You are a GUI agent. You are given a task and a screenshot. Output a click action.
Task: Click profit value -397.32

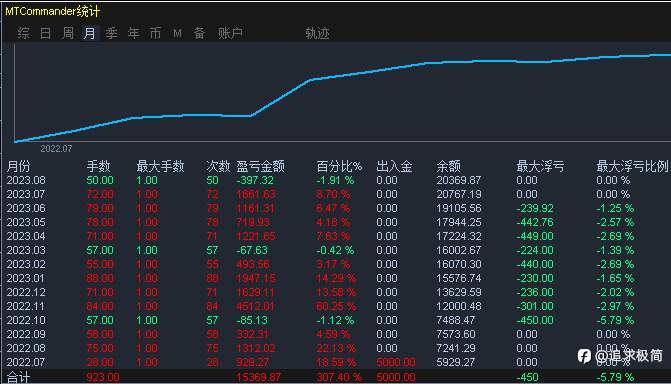255,180
